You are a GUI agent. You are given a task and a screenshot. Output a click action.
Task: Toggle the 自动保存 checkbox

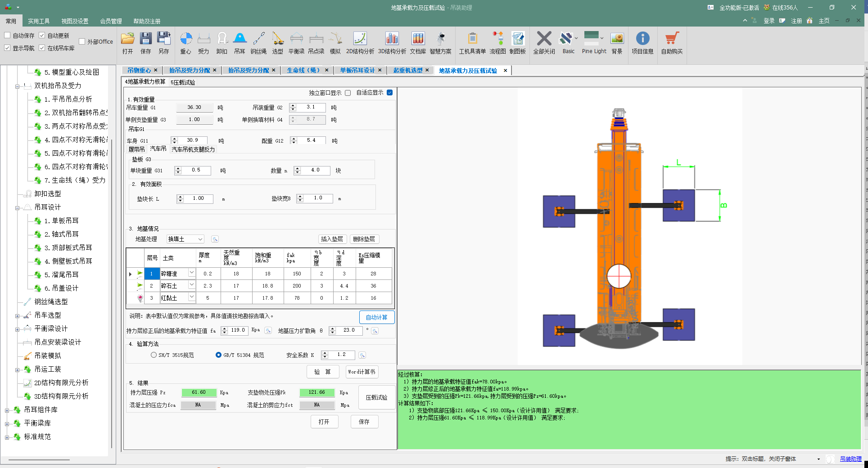7,35
